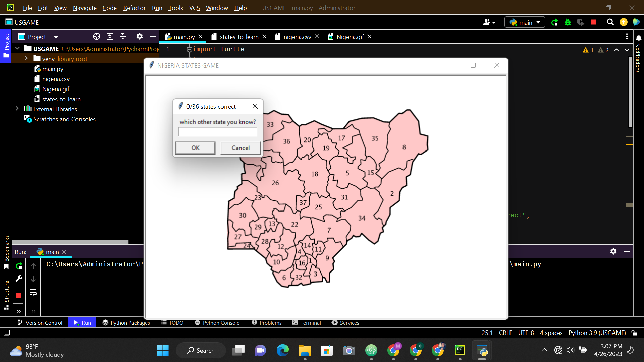Open Search Everywhere magnifier icon

tap(610, 22)
